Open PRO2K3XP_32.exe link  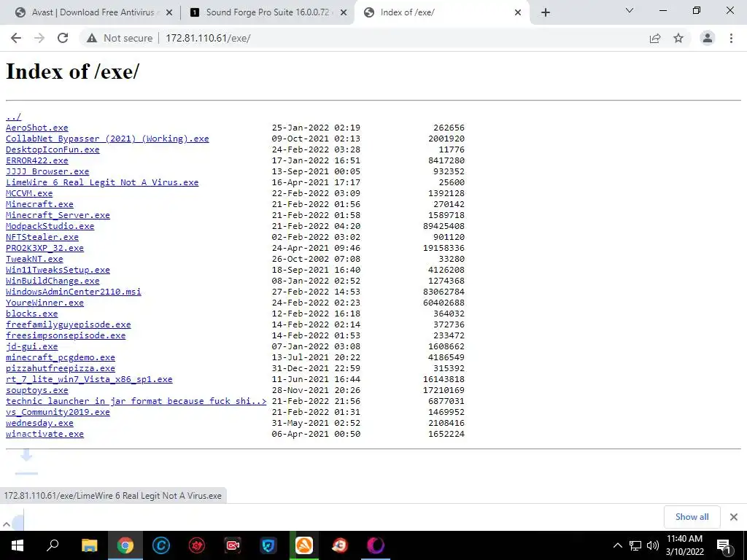[x=44, y=248]
